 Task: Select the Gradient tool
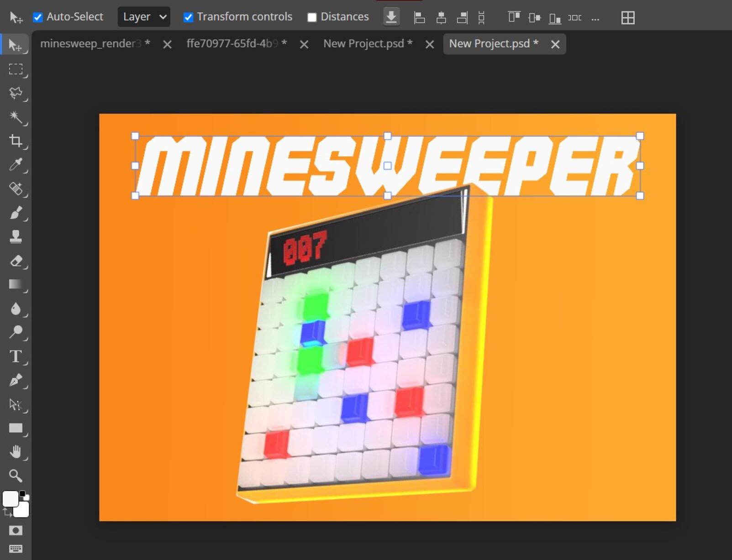tap(16, 284)
